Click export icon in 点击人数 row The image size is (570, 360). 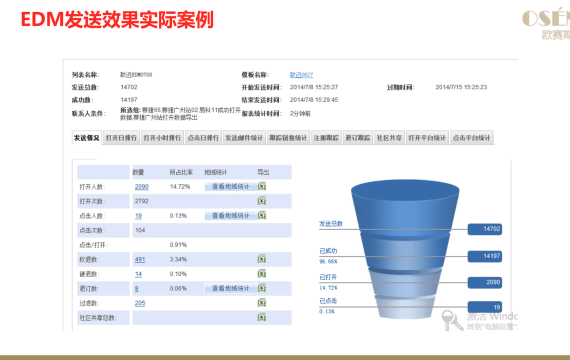point(262,216)
